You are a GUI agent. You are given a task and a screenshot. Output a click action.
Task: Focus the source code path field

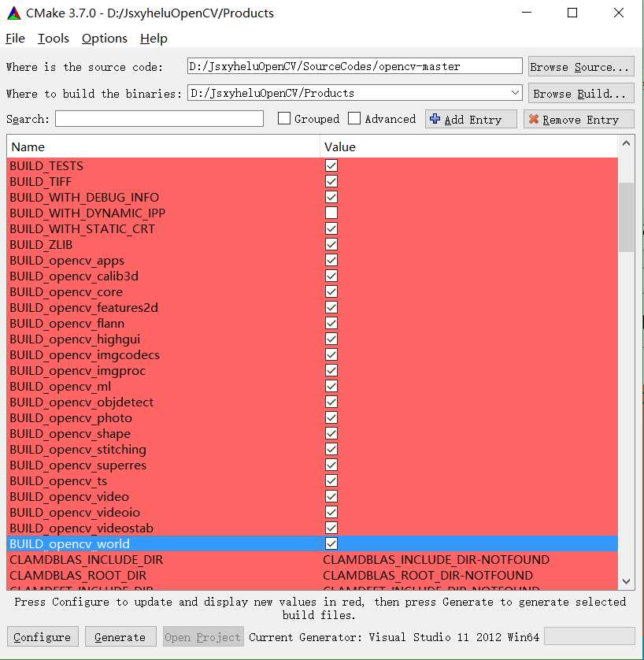(354, 66)
